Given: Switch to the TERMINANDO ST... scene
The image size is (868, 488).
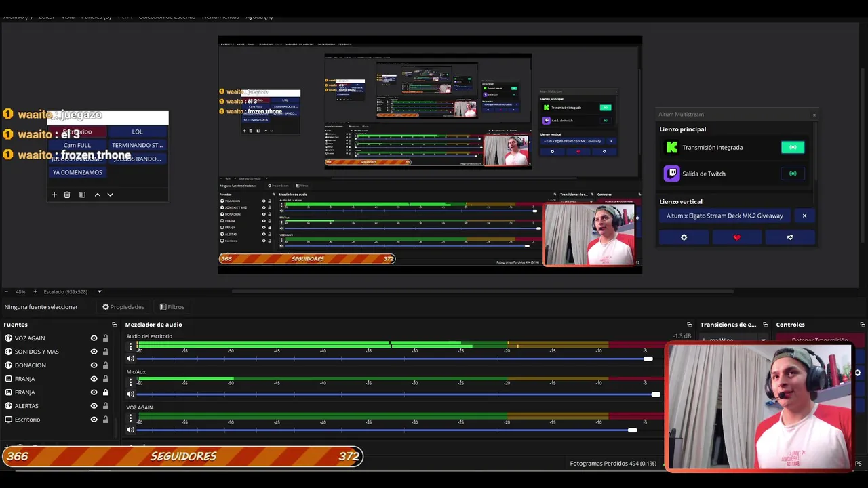Looking at the screenshot, I should tap(138, 145).
